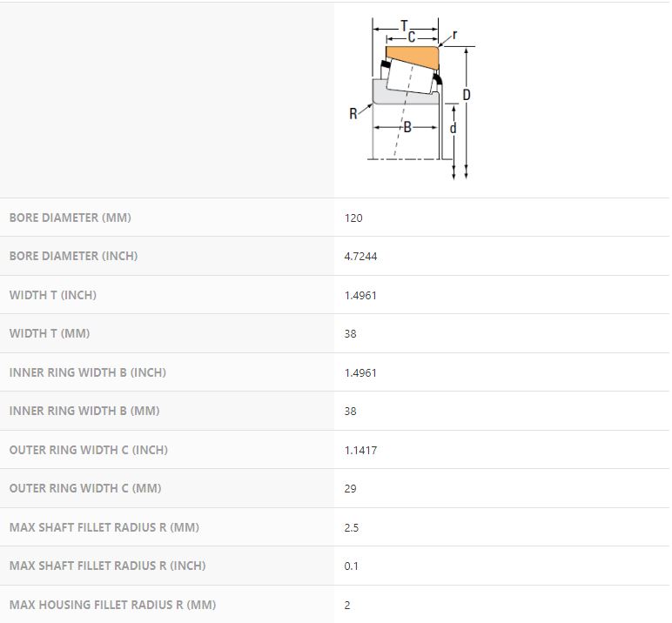
Task: Select Inner Ring Width B millimeter value 38
Action: [x=350, y=411]
